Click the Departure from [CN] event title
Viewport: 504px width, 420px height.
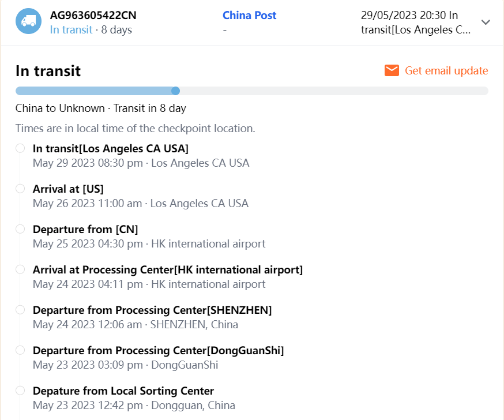coord(85,229)
